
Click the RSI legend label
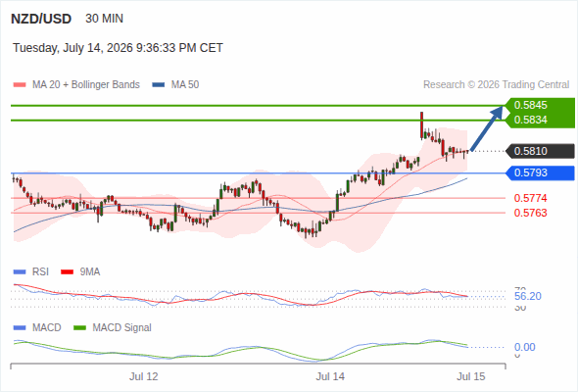point(40,272)
